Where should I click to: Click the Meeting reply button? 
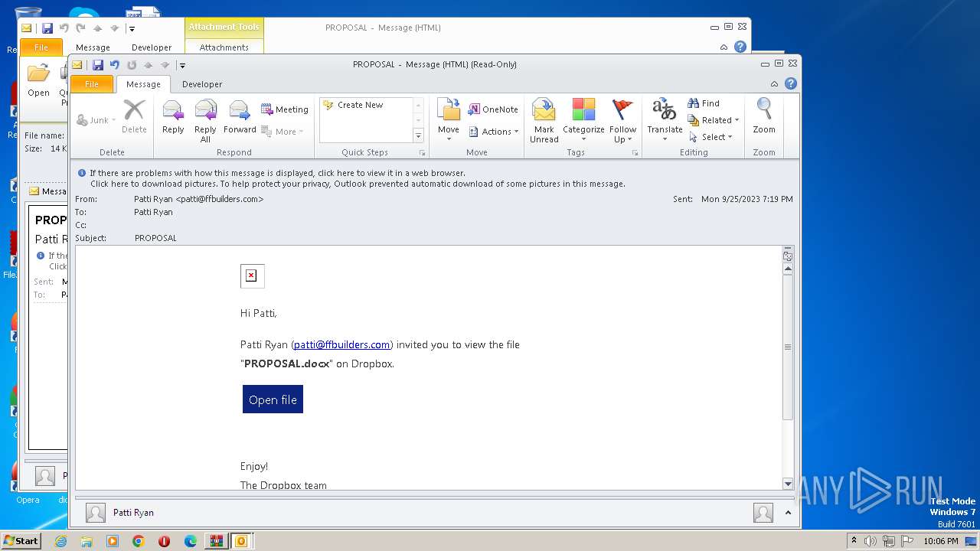284,109
